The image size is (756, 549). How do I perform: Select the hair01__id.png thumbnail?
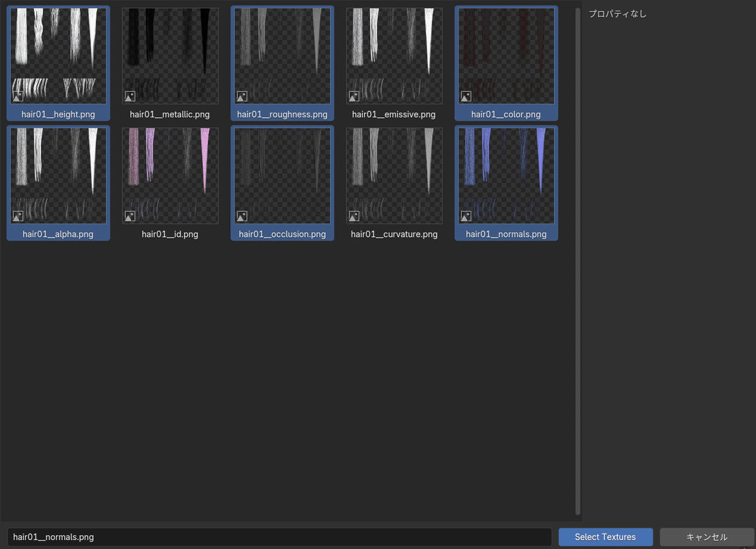(170, 176)
